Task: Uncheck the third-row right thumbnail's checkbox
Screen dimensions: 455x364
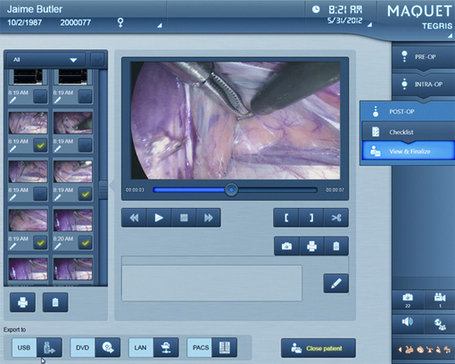Action: [85, 194]
